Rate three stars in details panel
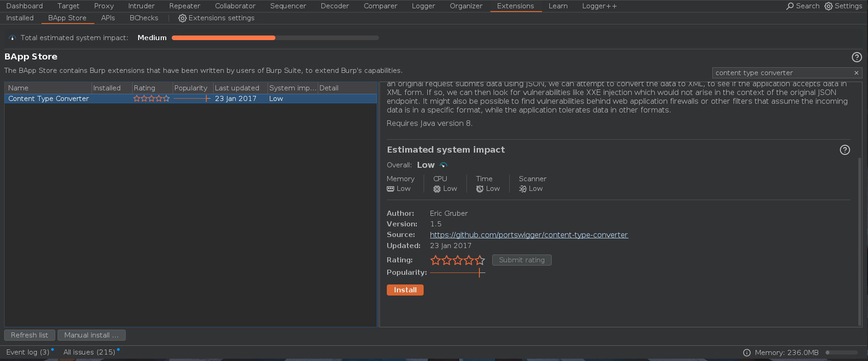The image size is (868, 361). pos(458,260)
